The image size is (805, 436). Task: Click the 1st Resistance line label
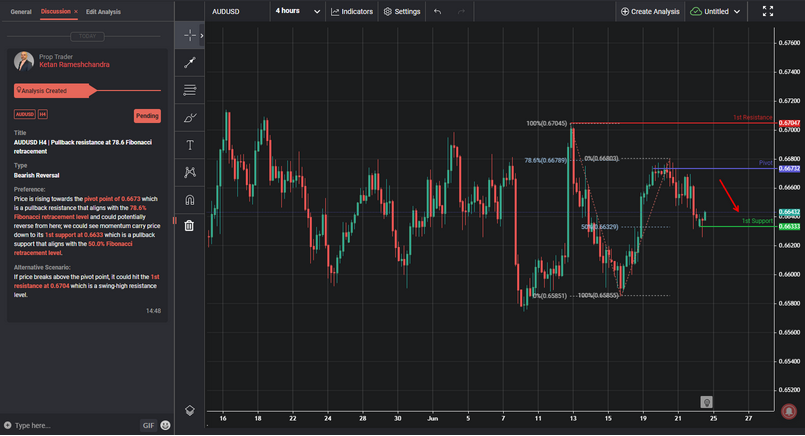(752, 118)
